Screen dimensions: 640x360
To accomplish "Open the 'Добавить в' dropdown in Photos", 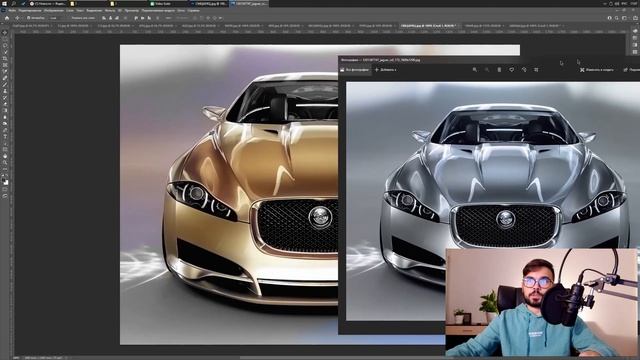I will pyautogui.click(x=385, y=70).
